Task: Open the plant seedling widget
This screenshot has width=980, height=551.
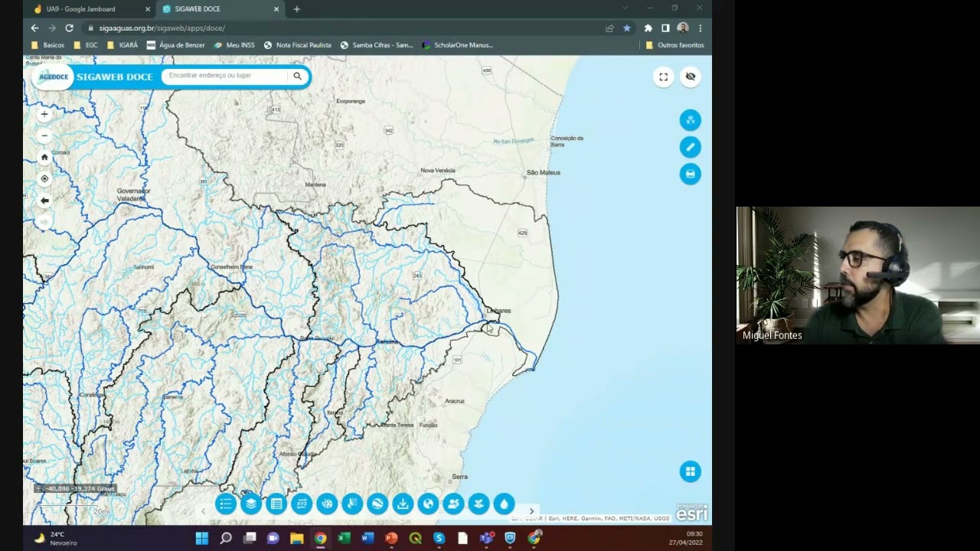Action: (479, 504)
